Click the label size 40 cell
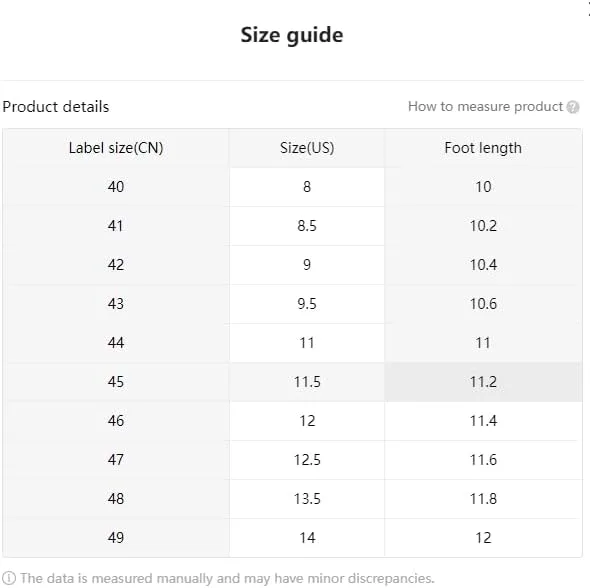Image resolution: width=590 pixels, height=588 pixels. [116, 187]
